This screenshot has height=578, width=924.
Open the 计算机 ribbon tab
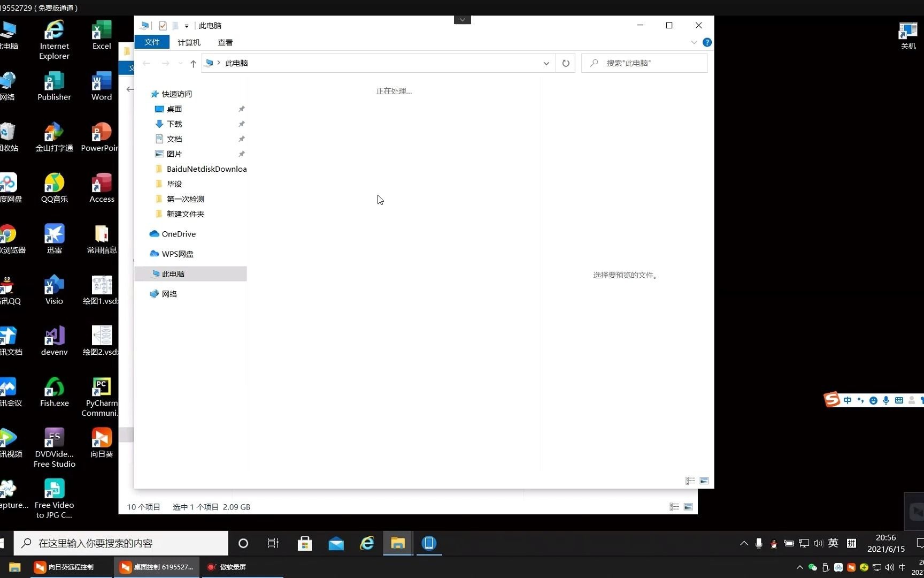click(x=189, y=42)
